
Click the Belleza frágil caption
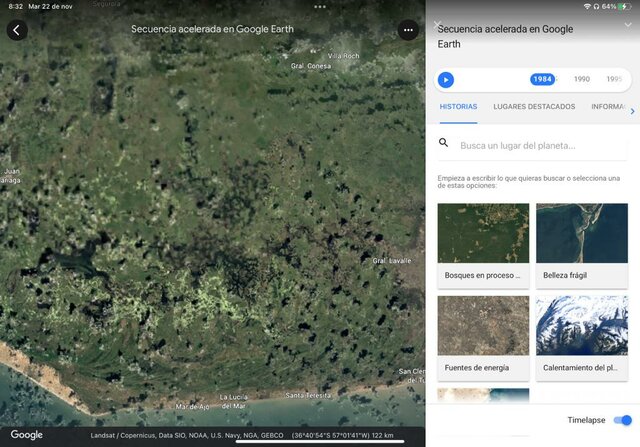(565, 276)
